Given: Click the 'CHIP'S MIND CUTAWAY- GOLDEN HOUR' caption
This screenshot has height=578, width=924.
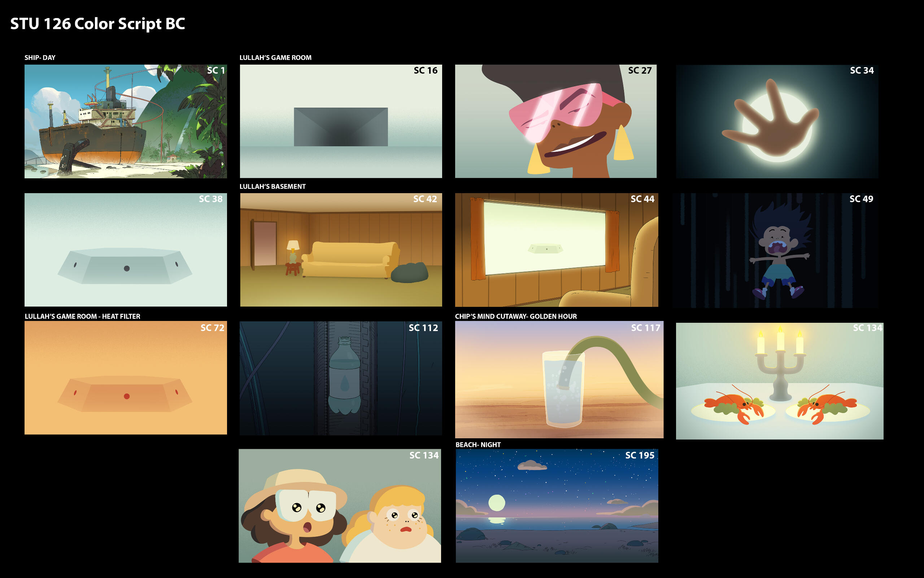Looking at the screenshot, I should click(516, 317).
